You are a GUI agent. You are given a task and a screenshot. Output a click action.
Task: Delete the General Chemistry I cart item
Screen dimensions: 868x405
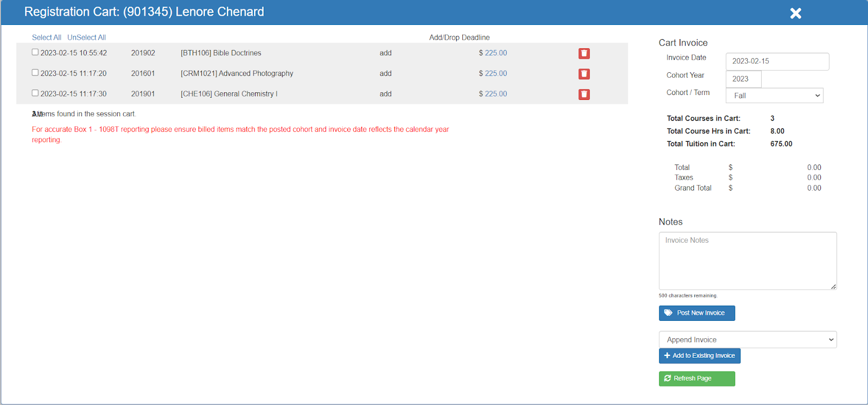584,94
